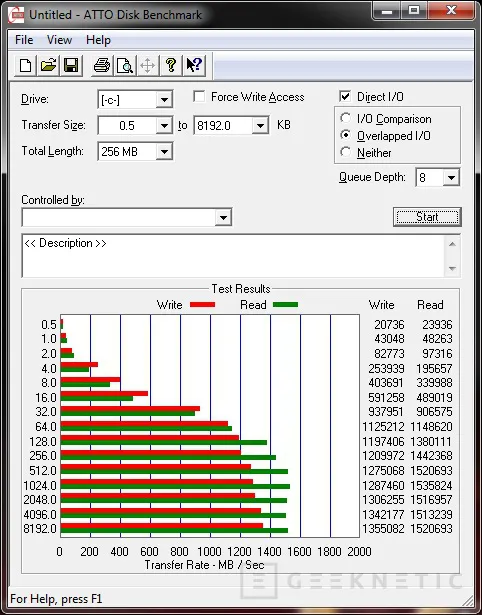The image size is (482, 615).
Task: Click the ATTO application icon in title bar
Action: 16,15
